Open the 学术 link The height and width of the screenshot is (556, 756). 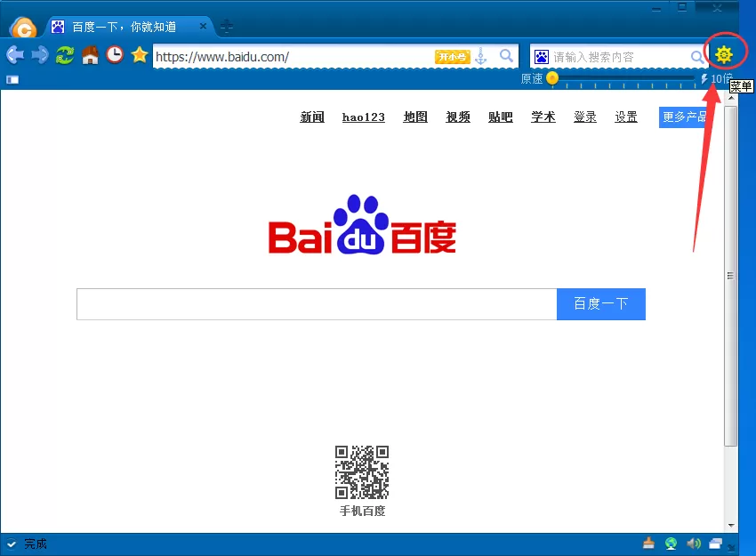[x=543, y=117]
